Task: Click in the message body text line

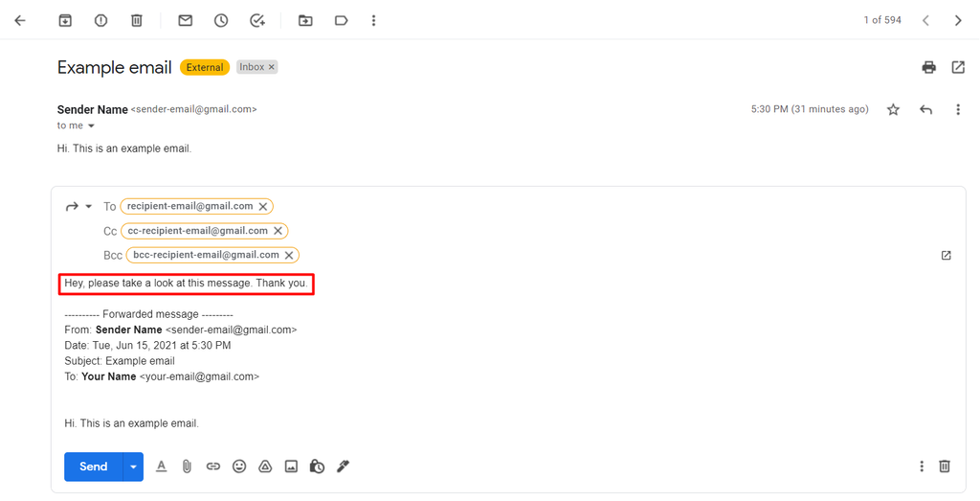Action: click(187, 284)
